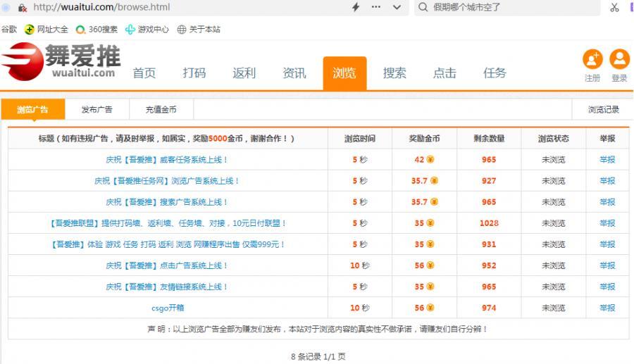
Task: Click the 浏览时间 column header
Action: (x=360, y=139)
